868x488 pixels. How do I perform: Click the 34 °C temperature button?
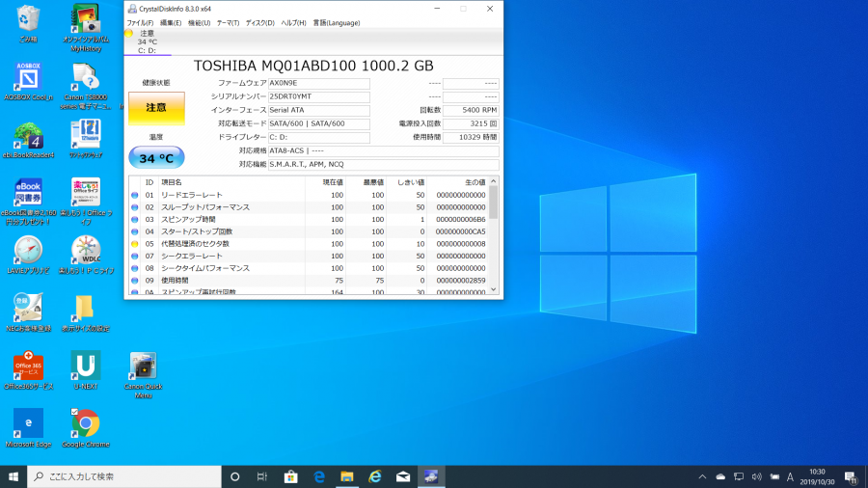(156, 158)
